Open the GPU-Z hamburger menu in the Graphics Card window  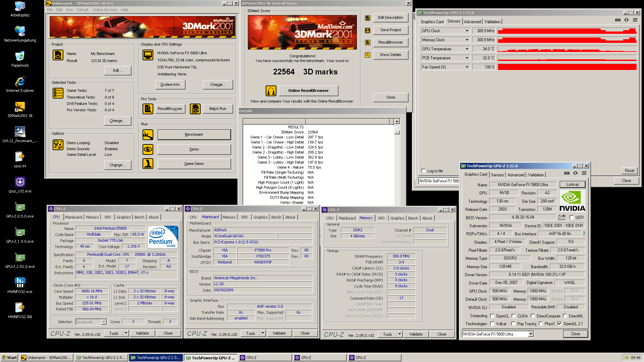tap(584, 173)
